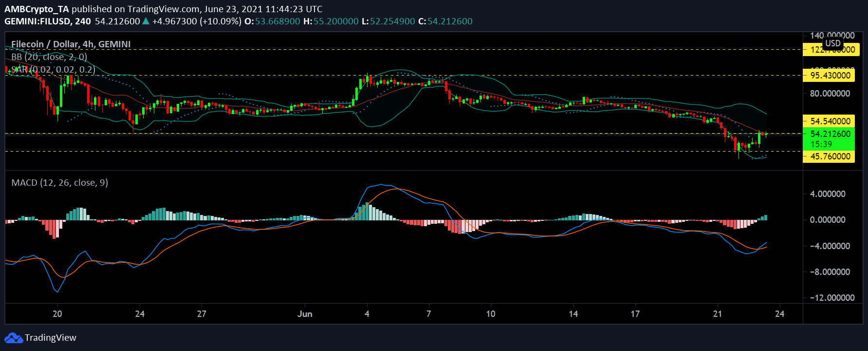Click the 21 date marker on time axis
Image resolution: width=868 pixels, height=351 pixels.
point(718,314)
